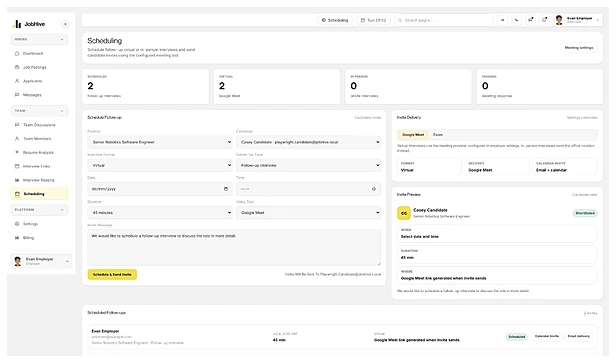Click 'Select date and time' text
Image resolution: width=616 pixels, height=363 pixels.
click(x=420, y=236)
